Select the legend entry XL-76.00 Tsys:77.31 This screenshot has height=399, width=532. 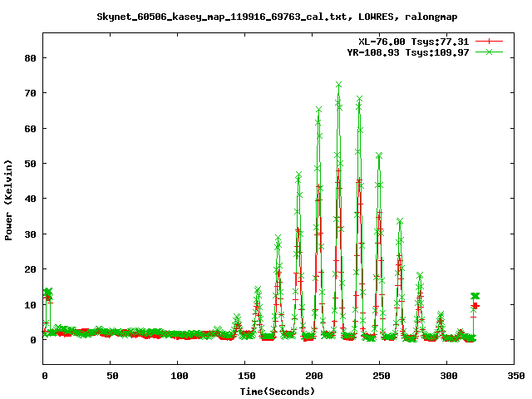414,42
